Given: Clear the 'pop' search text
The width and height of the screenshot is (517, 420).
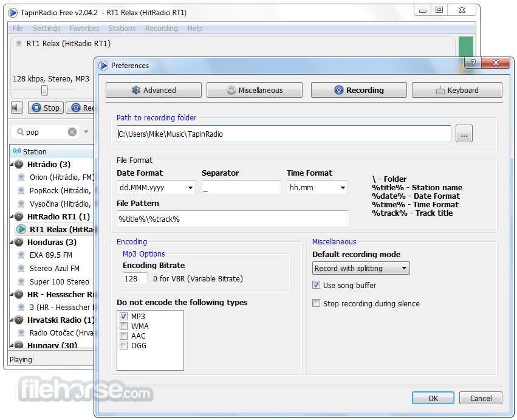Looking at the screenshot, I should click(x=72, y=132).
